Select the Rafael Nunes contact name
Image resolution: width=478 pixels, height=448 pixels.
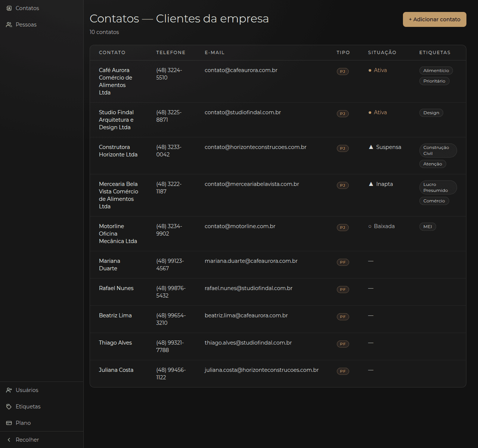(116, 288)
